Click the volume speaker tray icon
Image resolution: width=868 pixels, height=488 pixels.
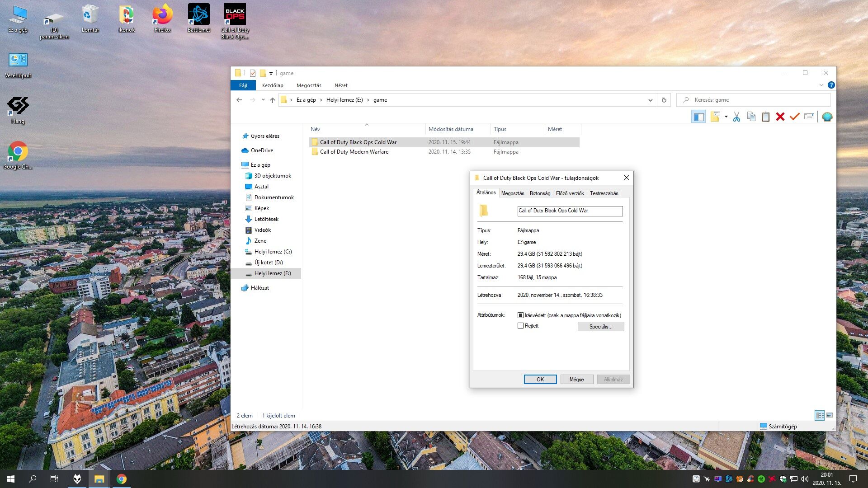point(805,479)
